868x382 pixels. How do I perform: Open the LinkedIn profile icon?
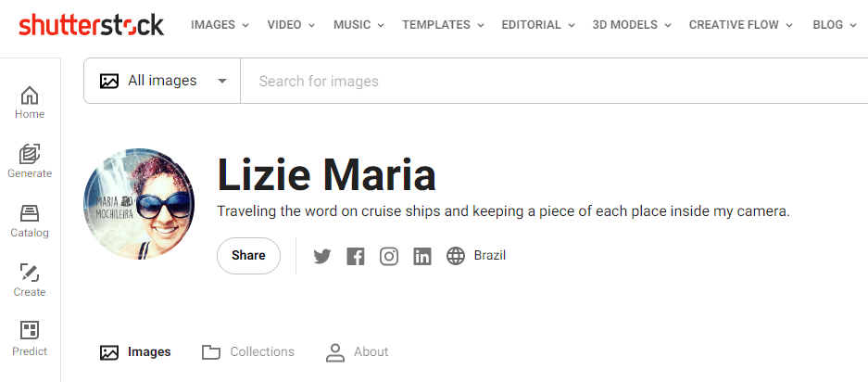422,256
